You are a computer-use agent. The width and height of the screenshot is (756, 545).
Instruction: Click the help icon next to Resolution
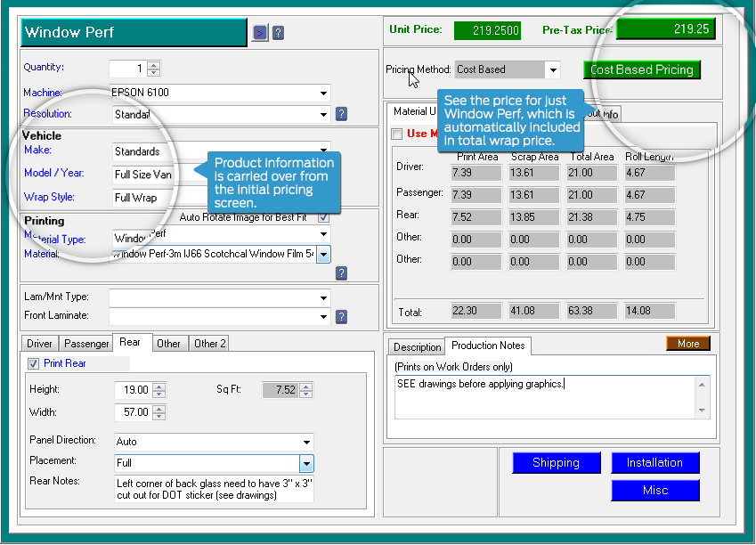click(x=339, y=114)
